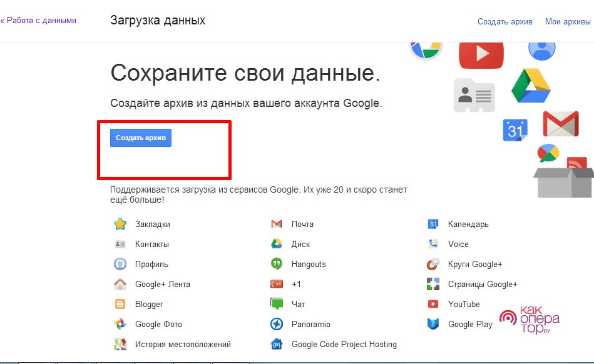Image resolution: width=594 pixels, height=364 pixels.
Task: Click the Календарь icon in list
Action: (433, 224)
